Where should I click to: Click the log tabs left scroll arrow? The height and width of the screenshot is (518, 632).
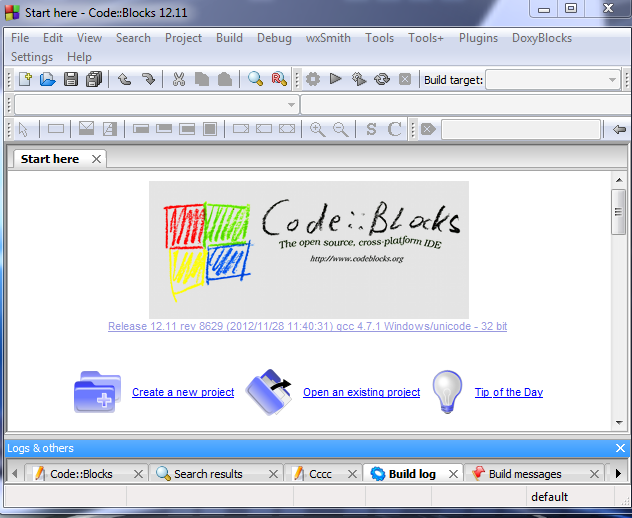[x=15, y=473]
